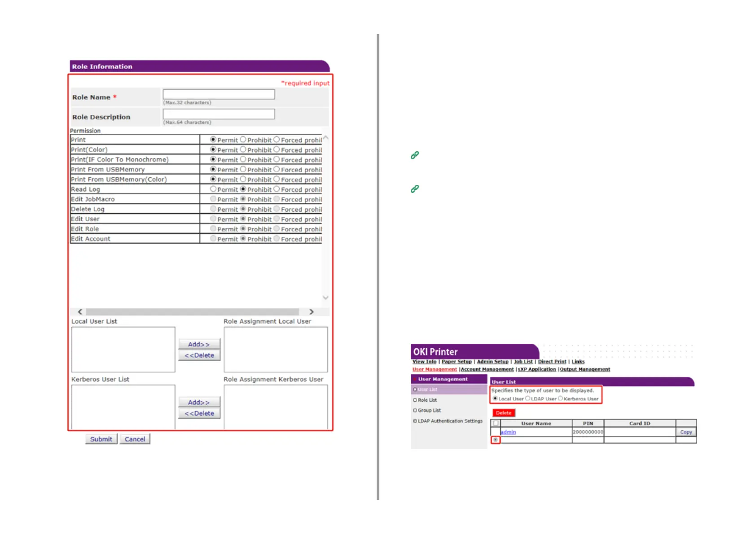
Task: Click the Role Name input field
Action: pos(219,94)
